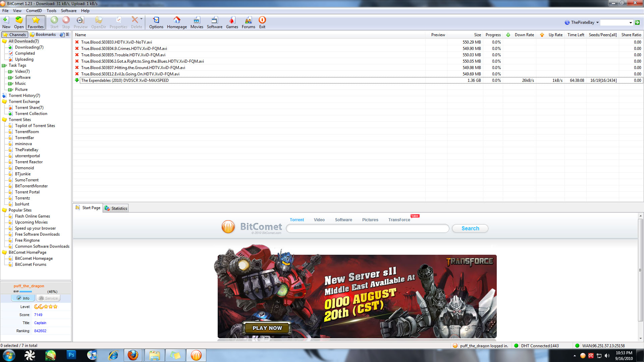Click PLAY NOW on TransForce banner
The image size is (644, 362).
[267, 328]
